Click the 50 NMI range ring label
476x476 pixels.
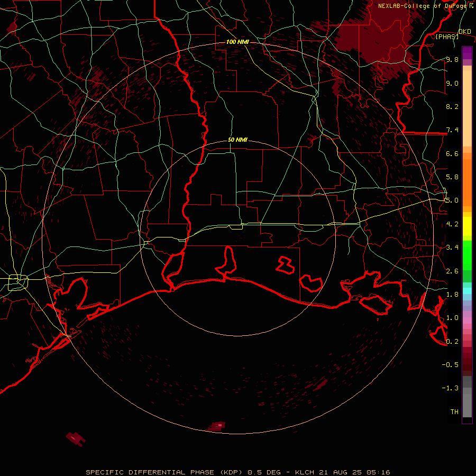(237, 140)
